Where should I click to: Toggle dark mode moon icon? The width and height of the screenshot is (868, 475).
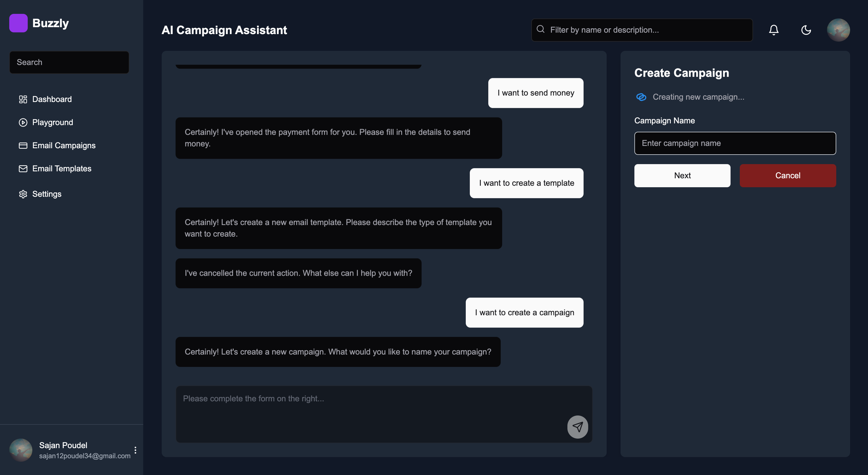point(806,30)
